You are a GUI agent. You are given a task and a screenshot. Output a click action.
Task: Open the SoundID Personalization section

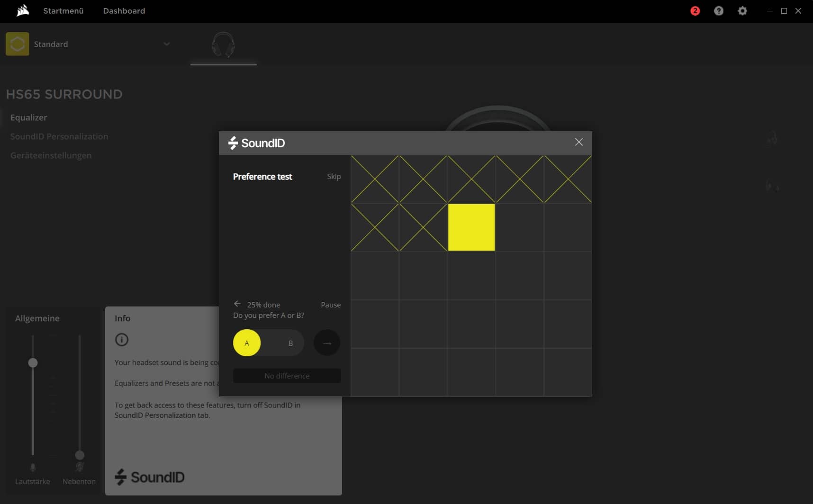coord(59,136)
